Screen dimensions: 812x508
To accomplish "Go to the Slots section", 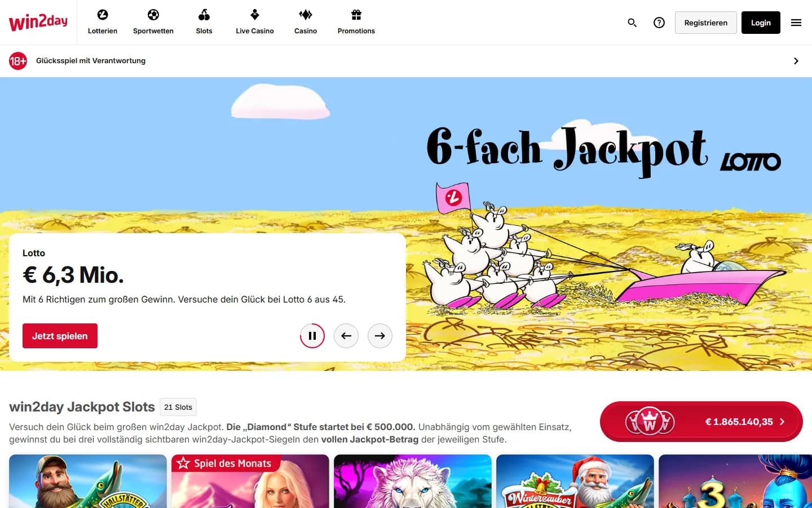I will 204,23.
